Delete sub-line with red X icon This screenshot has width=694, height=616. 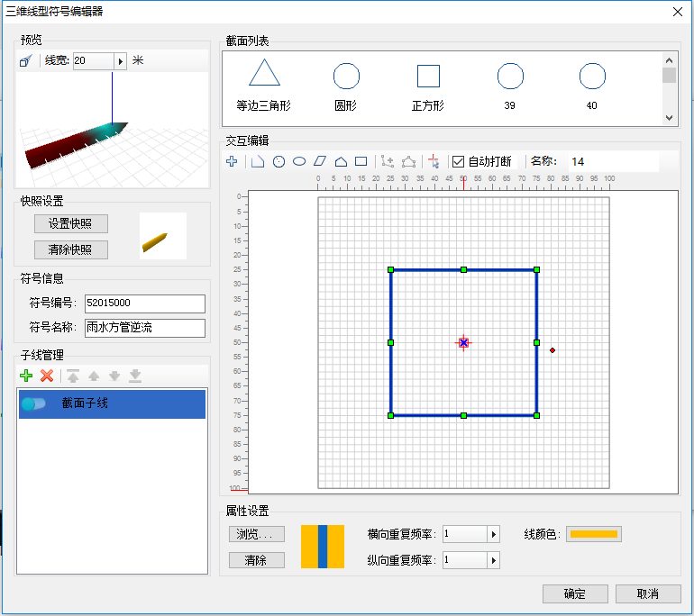point(47,376)
